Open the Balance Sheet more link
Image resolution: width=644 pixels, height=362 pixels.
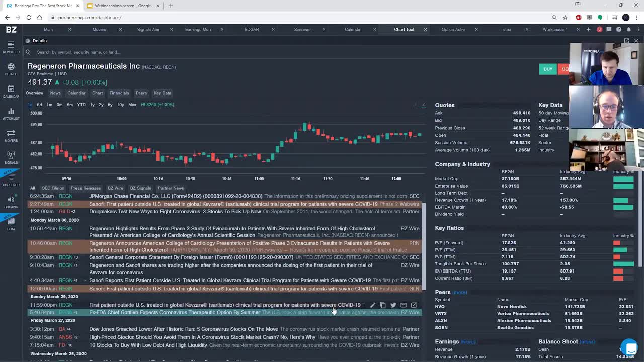pos(587,342)
